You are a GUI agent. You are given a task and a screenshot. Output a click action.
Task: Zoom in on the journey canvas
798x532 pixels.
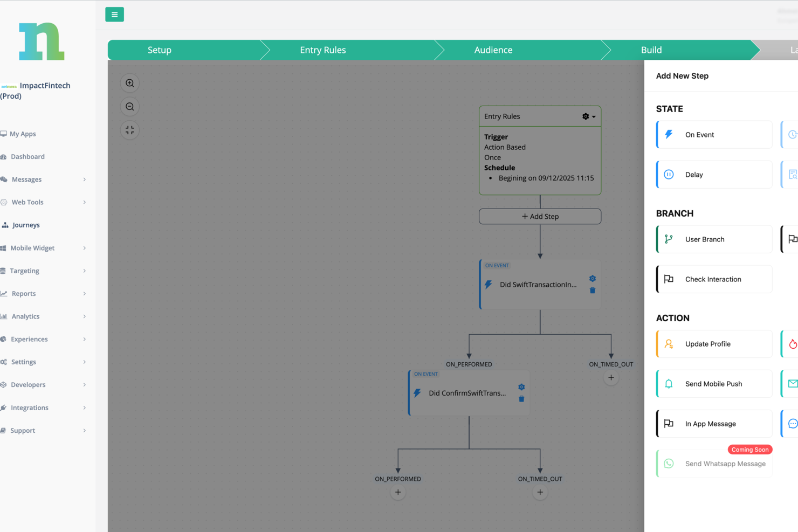point(129,82)
